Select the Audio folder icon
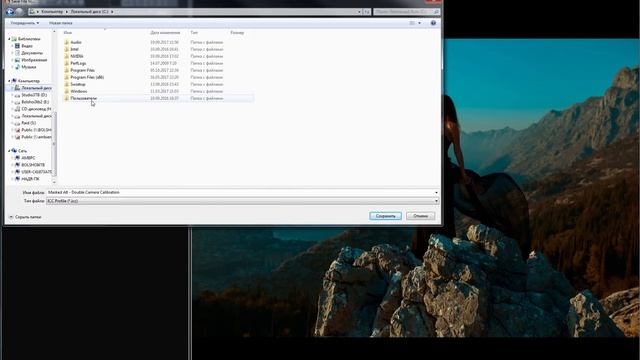 coord(67,42)
